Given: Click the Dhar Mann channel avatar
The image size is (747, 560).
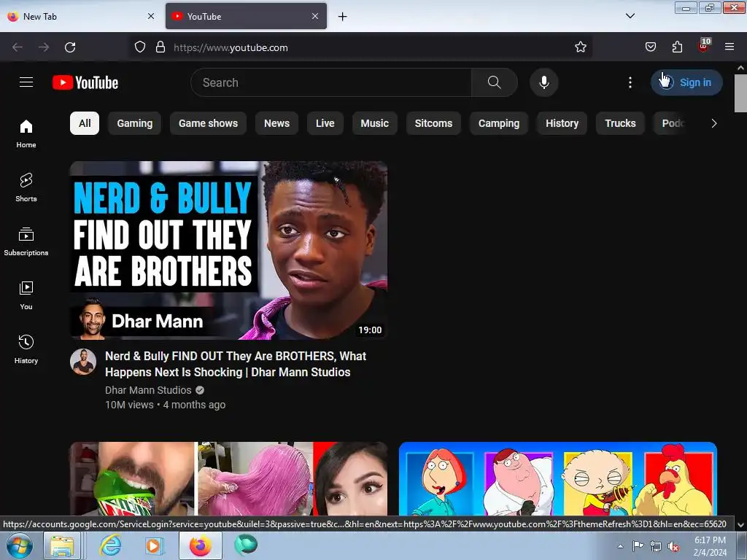Looking at the screenshot, I should 83,362.
